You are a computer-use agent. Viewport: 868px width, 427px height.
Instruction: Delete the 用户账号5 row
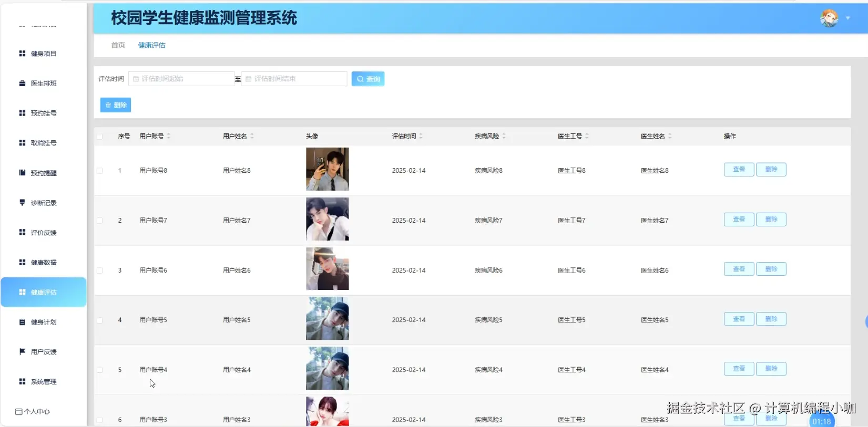(771, 319)
